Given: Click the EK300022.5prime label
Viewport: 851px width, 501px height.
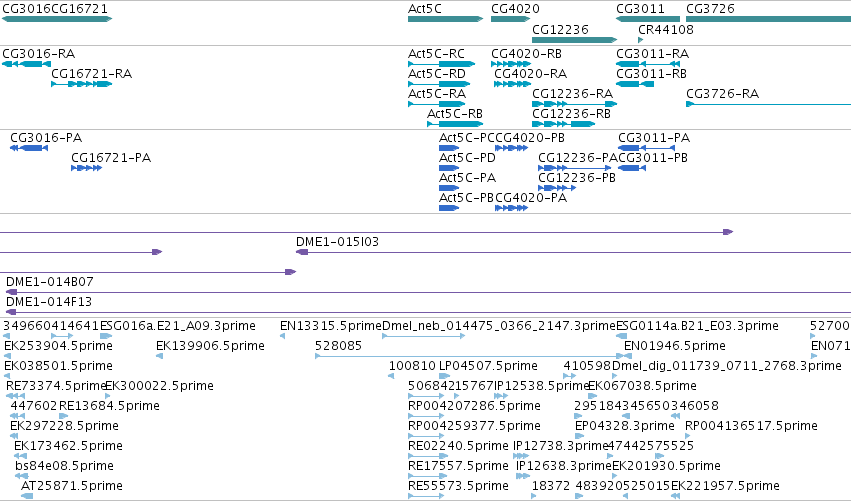Looking at the screenshot, I should pyautogui.click(x=159, y=386).
